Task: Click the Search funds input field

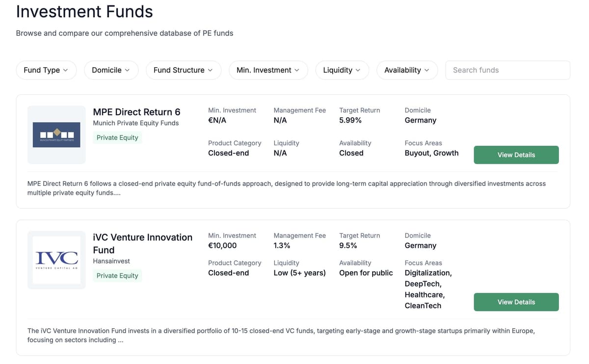Action: (x=508, y=70)
